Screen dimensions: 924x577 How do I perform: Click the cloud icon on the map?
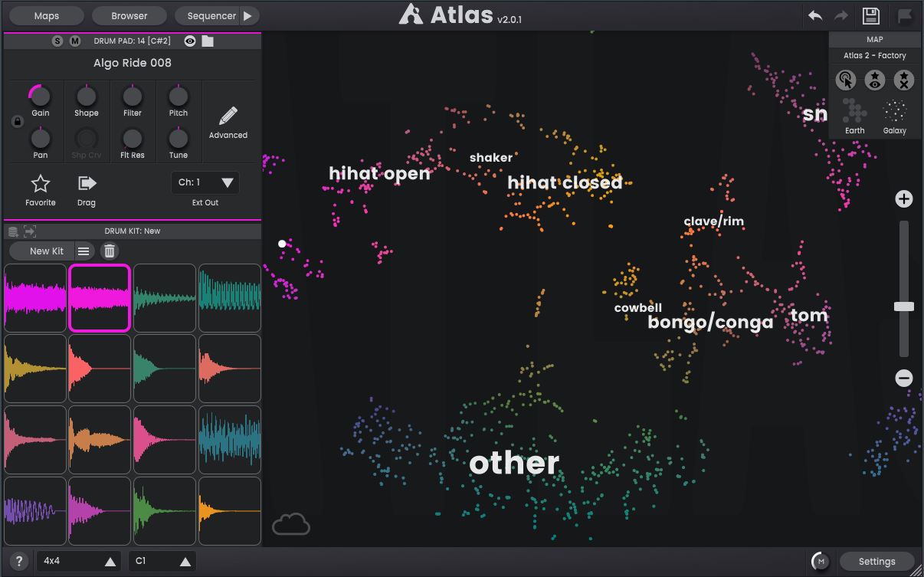[291, 524]
